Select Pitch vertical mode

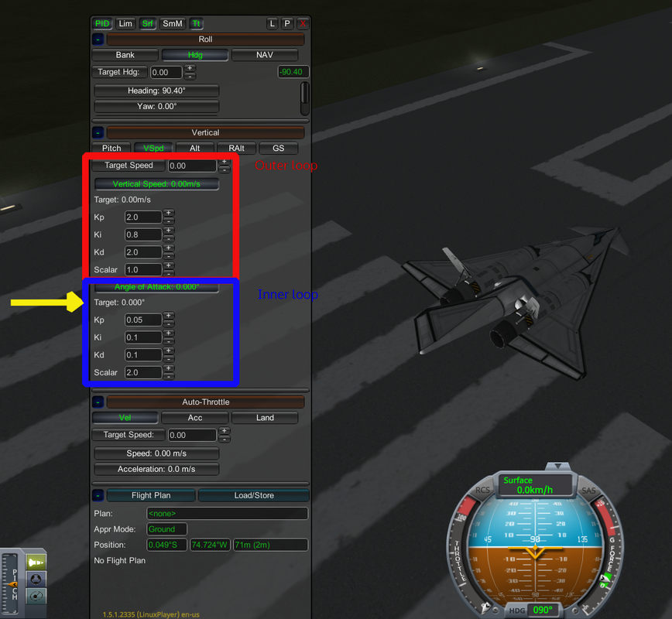[111, 149]
